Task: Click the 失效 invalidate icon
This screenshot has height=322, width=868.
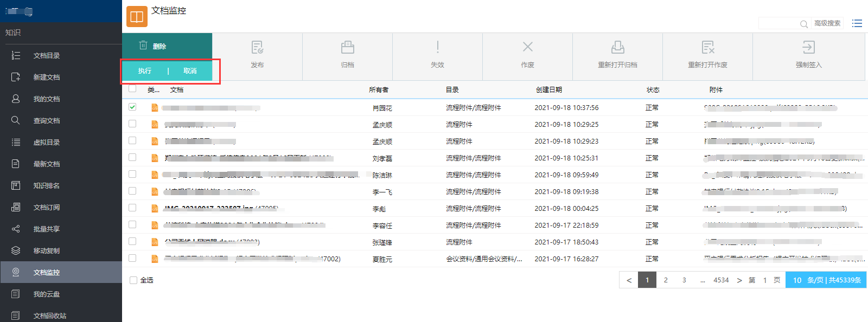Action: tap(437, 47)
